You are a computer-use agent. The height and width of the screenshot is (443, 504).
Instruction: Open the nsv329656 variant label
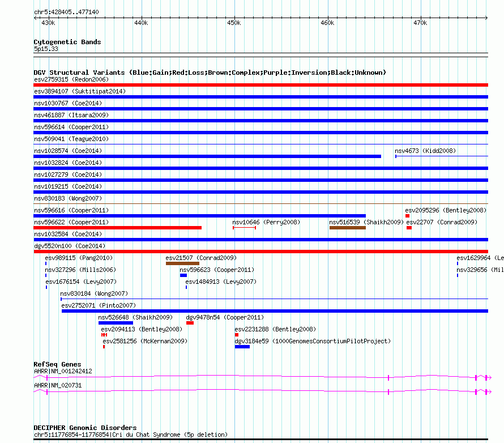(x=480, y=270)
